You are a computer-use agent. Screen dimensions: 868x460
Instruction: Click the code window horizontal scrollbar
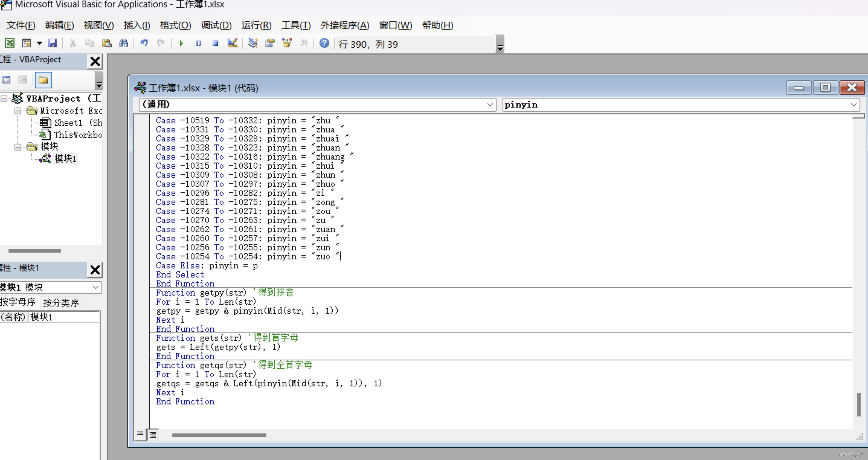[219, 435]
